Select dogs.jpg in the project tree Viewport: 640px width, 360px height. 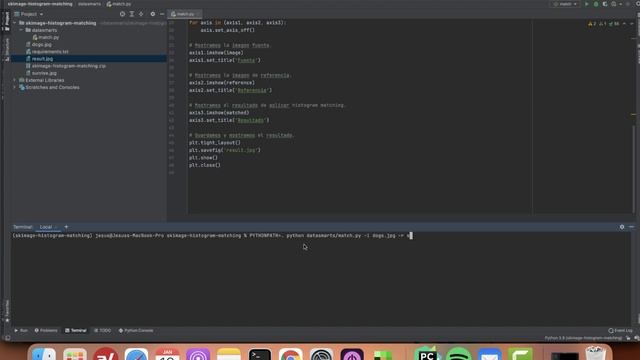click(39, 44)
